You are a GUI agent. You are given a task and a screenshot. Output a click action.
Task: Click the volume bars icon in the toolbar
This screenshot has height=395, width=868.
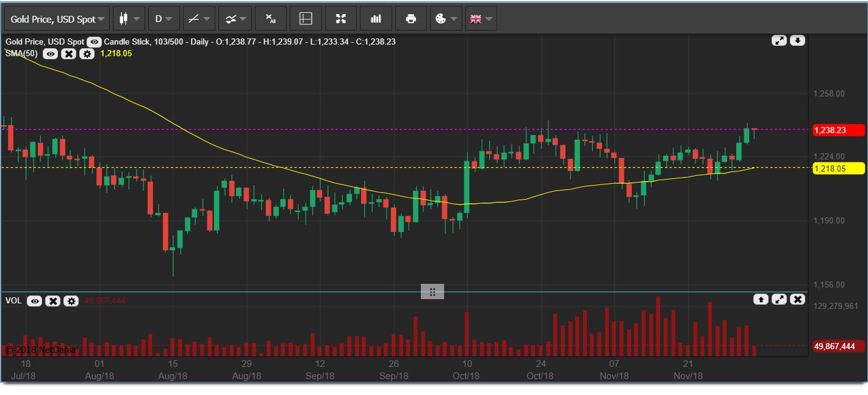[376, 19]
